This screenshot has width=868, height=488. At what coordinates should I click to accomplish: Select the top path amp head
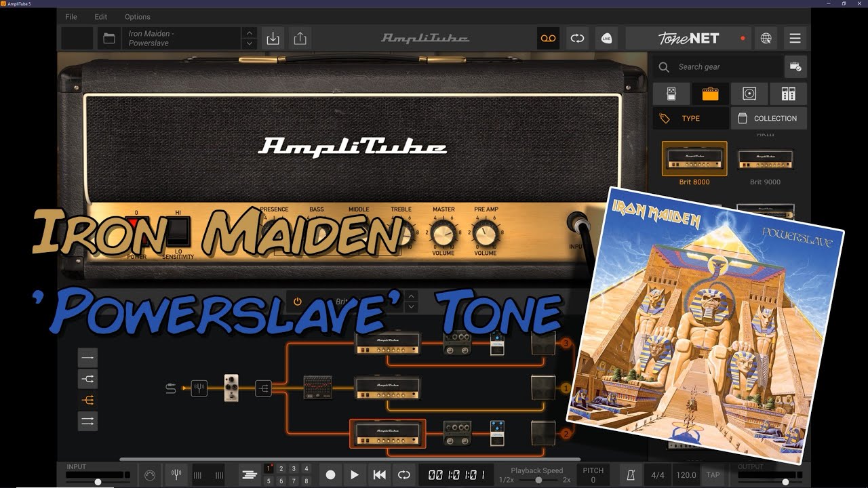(388, 344)
